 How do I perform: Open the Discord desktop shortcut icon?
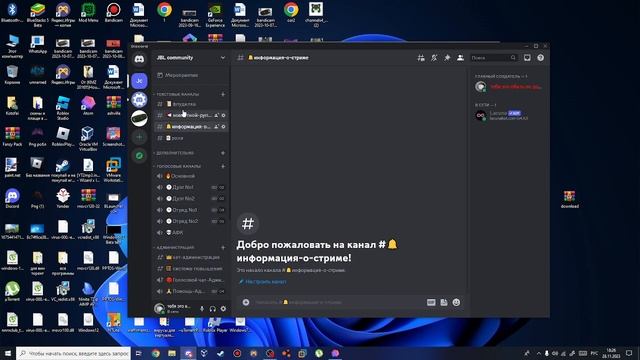12,198
